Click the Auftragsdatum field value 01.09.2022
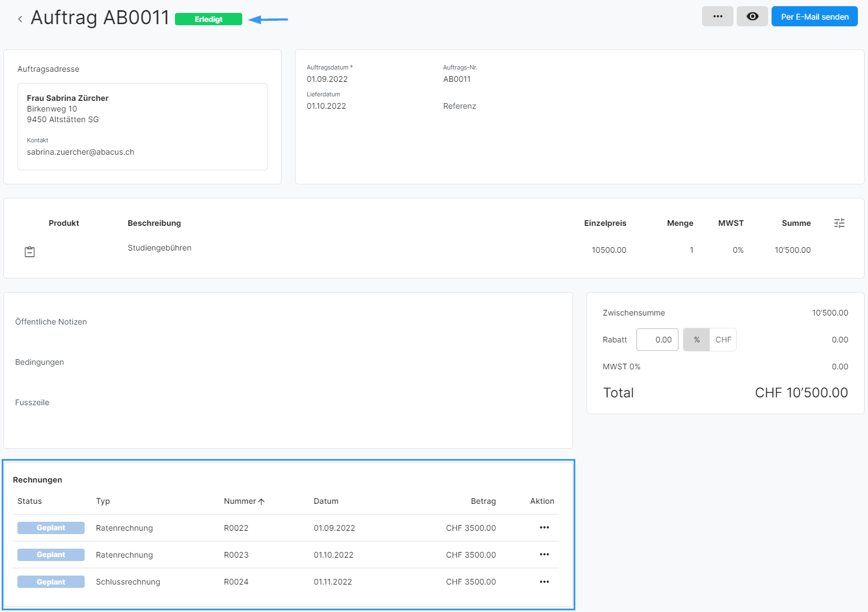Image resolution: width=868 pixels, height=612 pixels. [327, 79]
